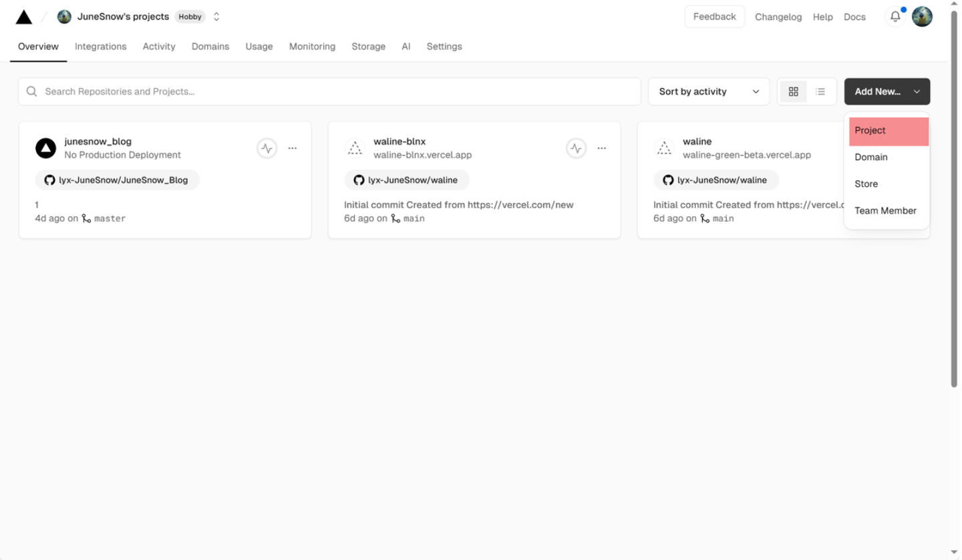962x560 pixels.
Task: Click the Vercel triangle logo
Action: pos(24,17)
